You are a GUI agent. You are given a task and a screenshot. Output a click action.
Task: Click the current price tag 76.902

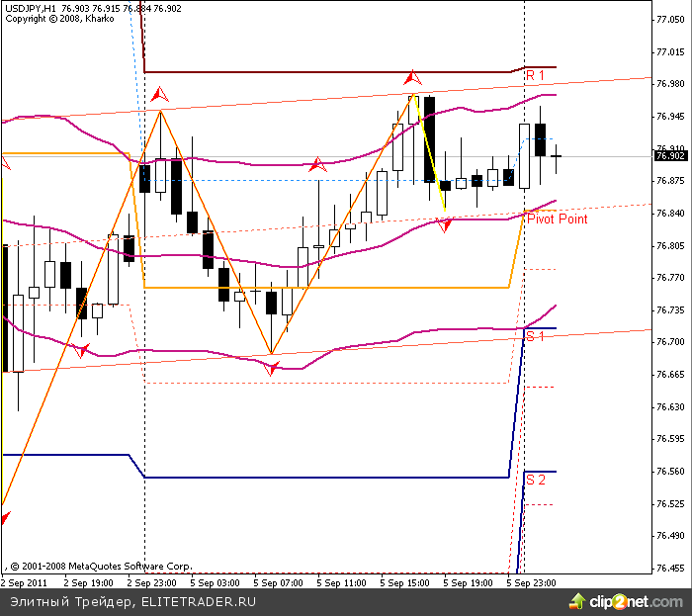670,155
